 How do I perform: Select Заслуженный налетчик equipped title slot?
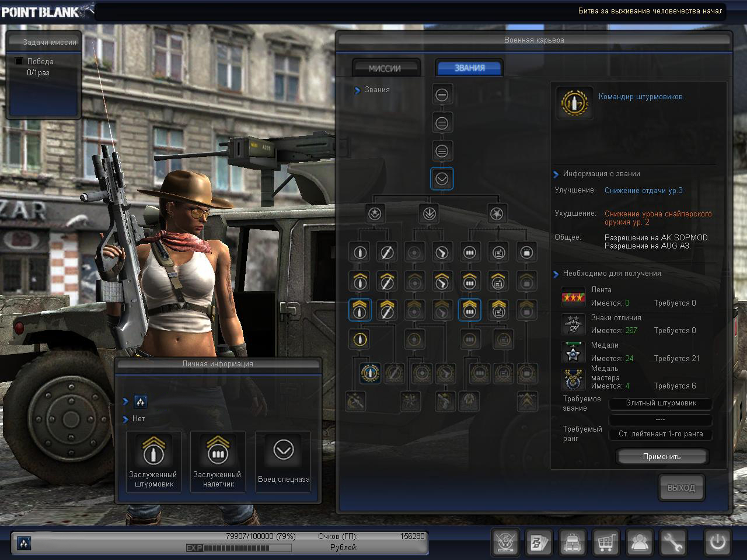[x=218, y=461]
